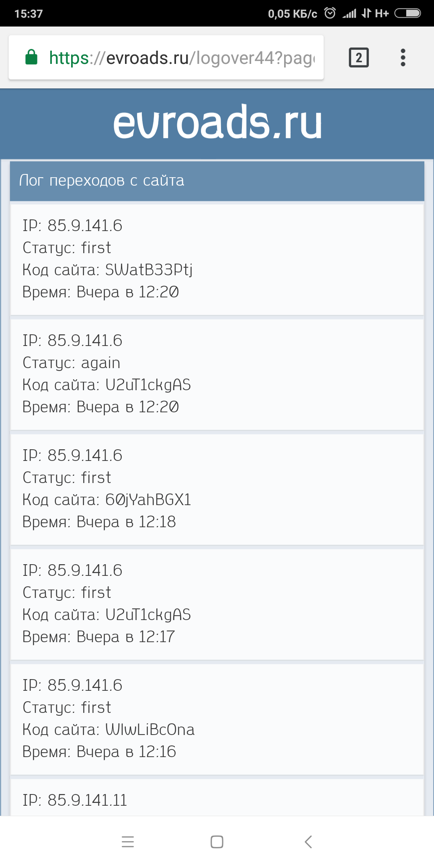The width and height of the screenshot is (434, 868).
Task: Tap the signal strength bars icon
Action: pos(349,14)
